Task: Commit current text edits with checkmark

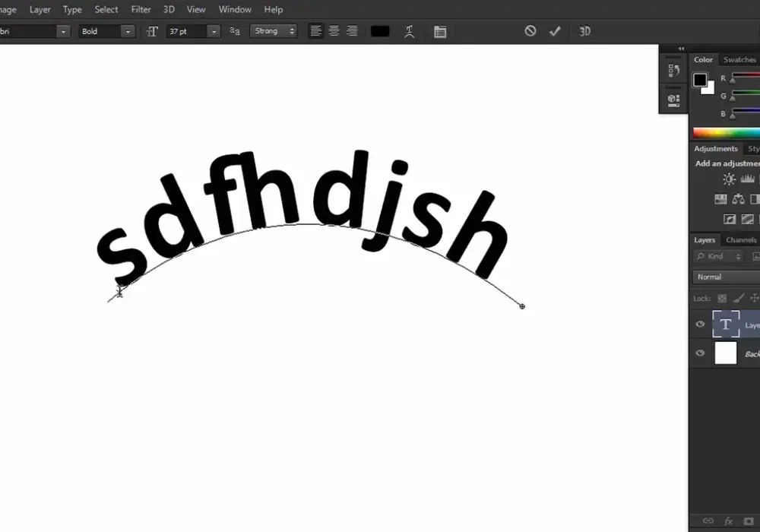Action: tap(555, 31)
